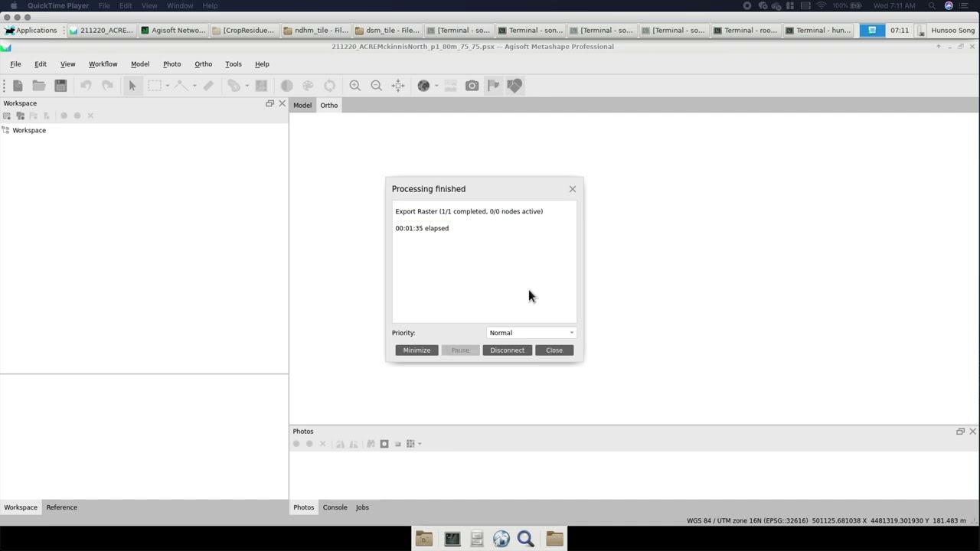The width and height of the screenshot is (980, 551).
Task: Click the brightness contrast half-circle icon
Action: (x=286, y=86)
